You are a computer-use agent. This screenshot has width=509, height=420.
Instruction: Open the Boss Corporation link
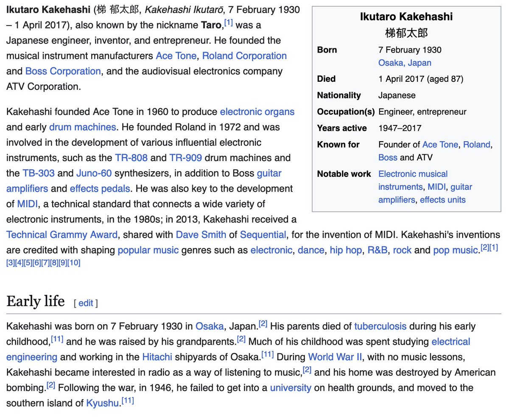pyautogui.click(x=63, y=71)
